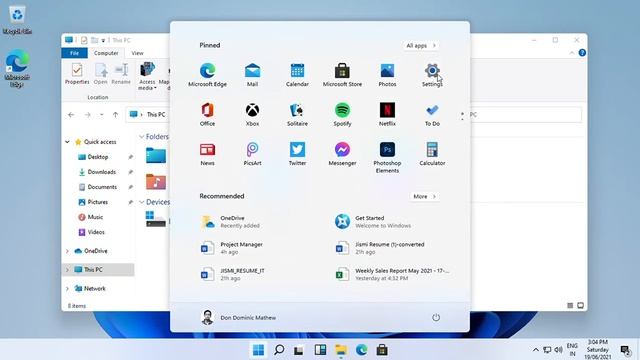Click Properties in Explorer ribbon
This screenshot has height=360, width=640.
point(77,74)
